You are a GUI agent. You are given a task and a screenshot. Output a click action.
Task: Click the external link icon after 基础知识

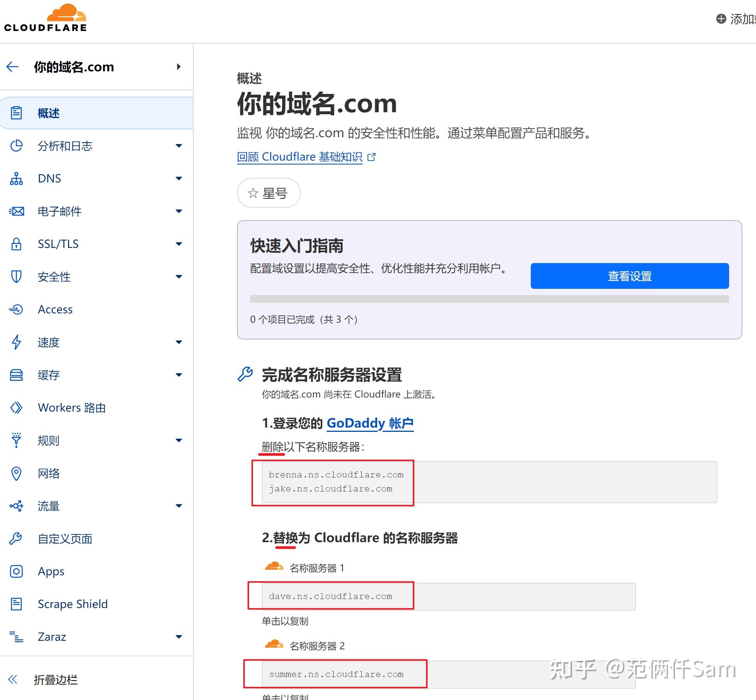click(x=371, y=157)
